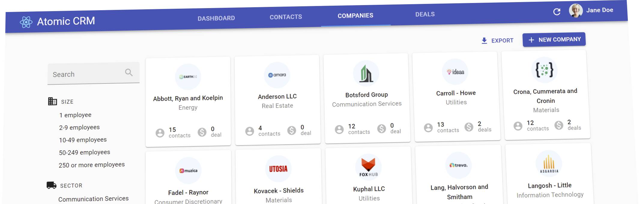Click the Botsford Group building logo
Screen dimensions: 644x204
click(x=366, y=73)
